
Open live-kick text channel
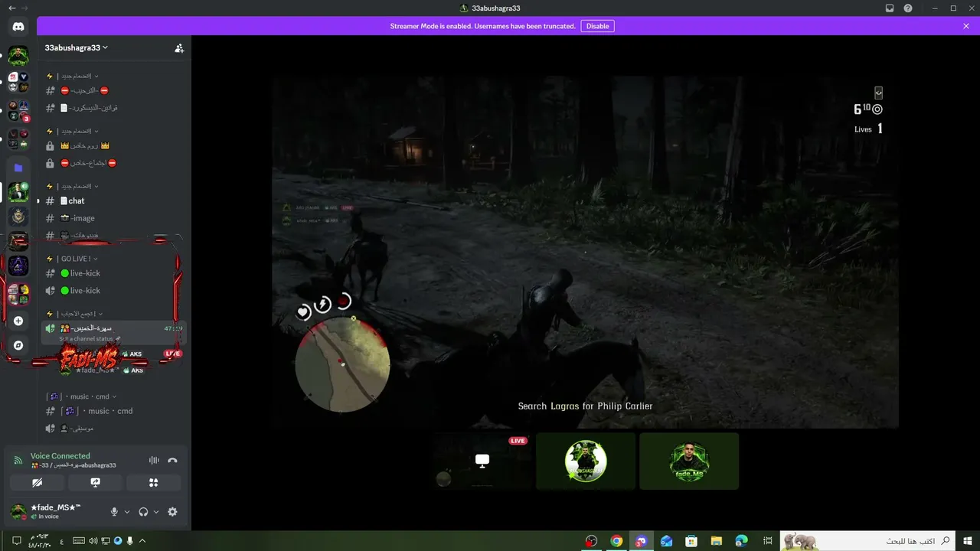(113, 273)
